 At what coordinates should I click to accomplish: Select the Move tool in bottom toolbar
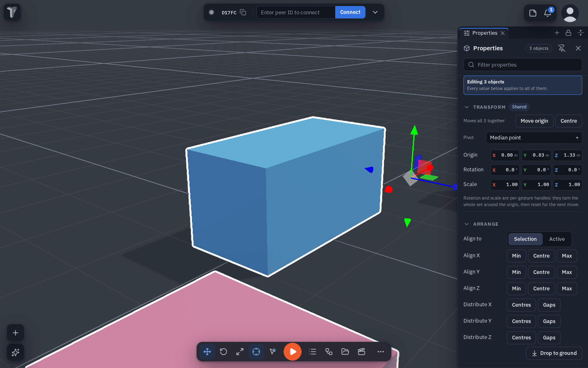click(207, 352)
